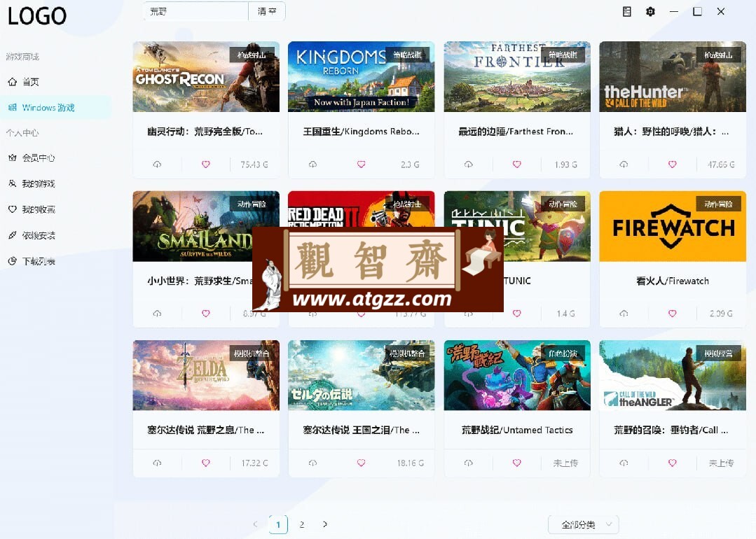Download Kingdoms Reborn via cloud icon

[313, 164]
